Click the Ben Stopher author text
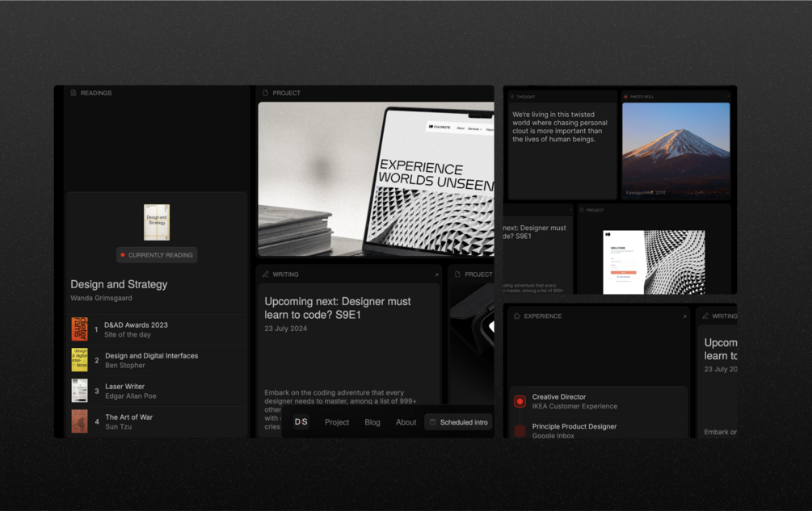This screenshot has width=812, height=511. click(x=124, y=365)
